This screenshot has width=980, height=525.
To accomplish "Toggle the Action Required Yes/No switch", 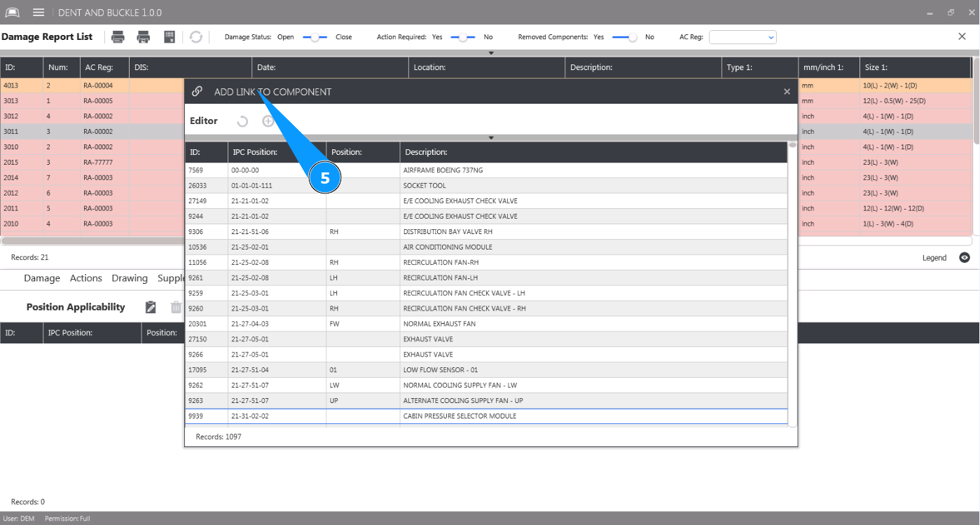I will [463, 37].
